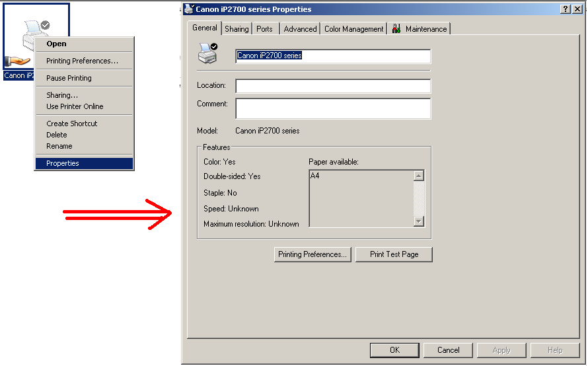Click the Double-sided: Yes feature text
The width and height of the screenshot is (588, 366).
(232, 176)
